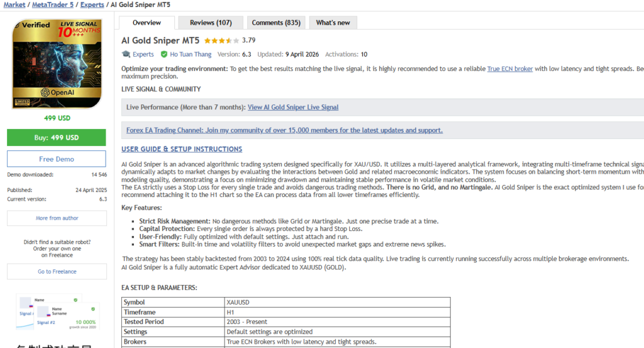This screenshot has height=348, width=644.
Task: Open the Experts breadcrumb link
Action: click(x=92, y=4)
